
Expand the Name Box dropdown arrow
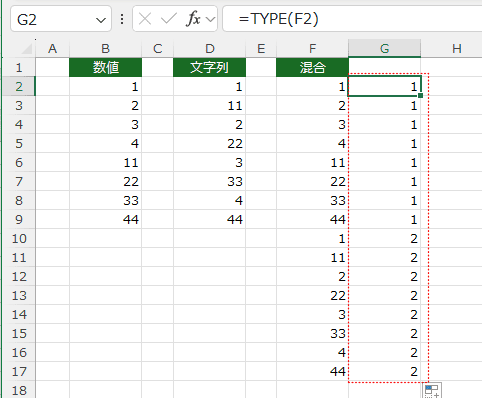pos(101,20)
